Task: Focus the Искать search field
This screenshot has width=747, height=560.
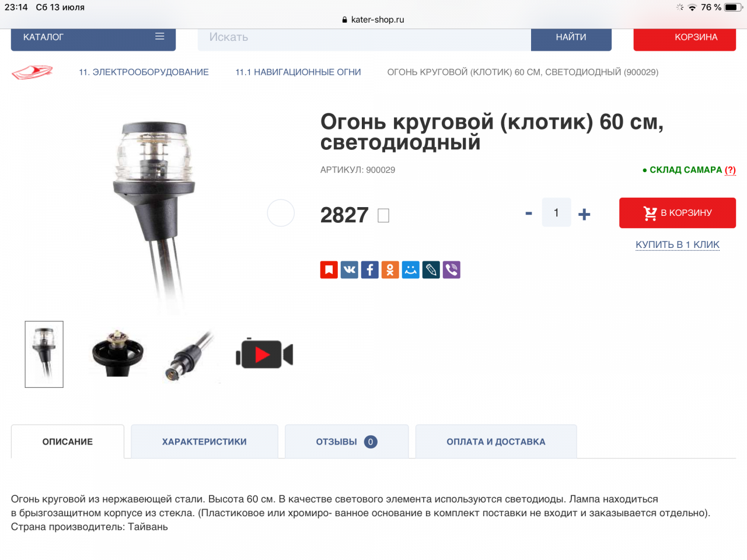Action: tap(364, 37)
